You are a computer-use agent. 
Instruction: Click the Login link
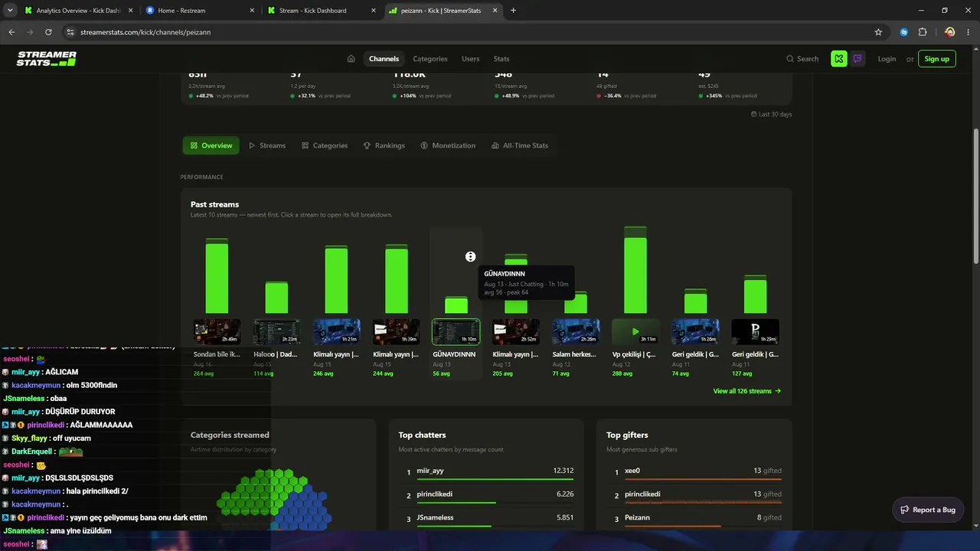point(887,59)
